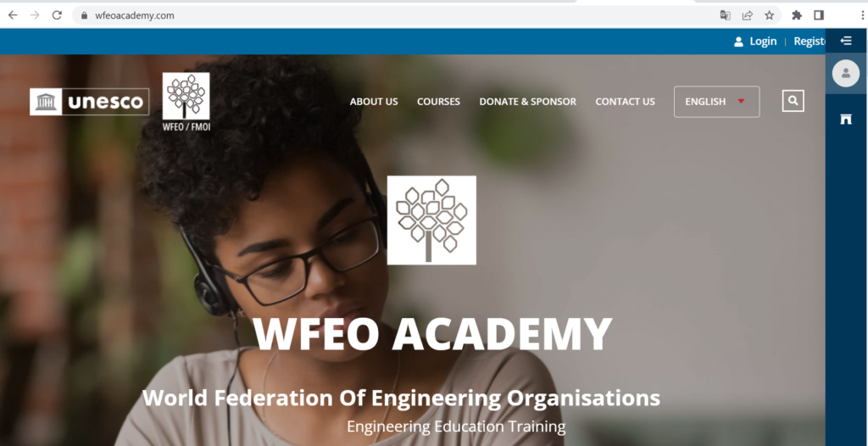
Task: Click the user avatar in sidebar
Action: pos(846,73)
